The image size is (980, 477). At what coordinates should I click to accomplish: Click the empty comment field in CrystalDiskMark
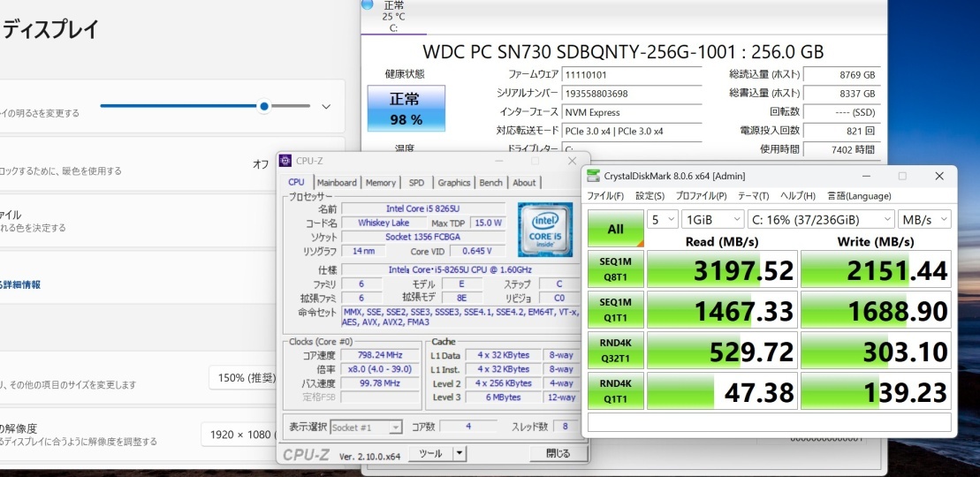tap(770, 422)
